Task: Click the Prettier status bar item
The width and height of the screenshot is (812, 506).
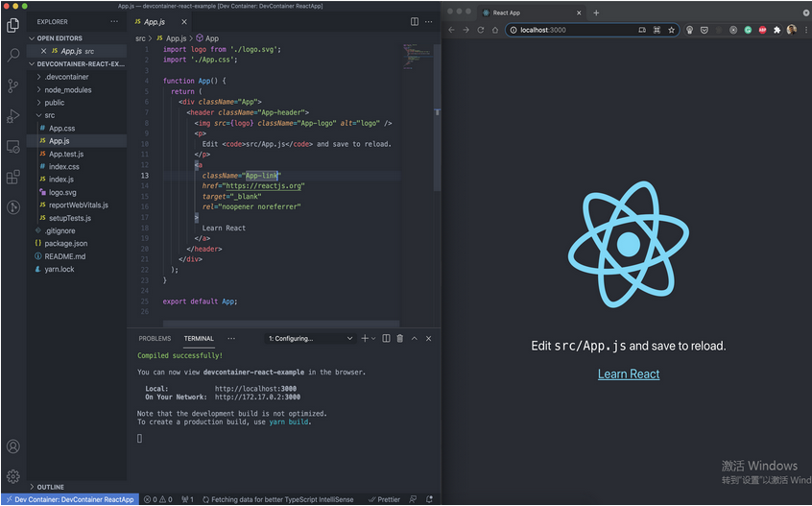Action: click(384, 499)
